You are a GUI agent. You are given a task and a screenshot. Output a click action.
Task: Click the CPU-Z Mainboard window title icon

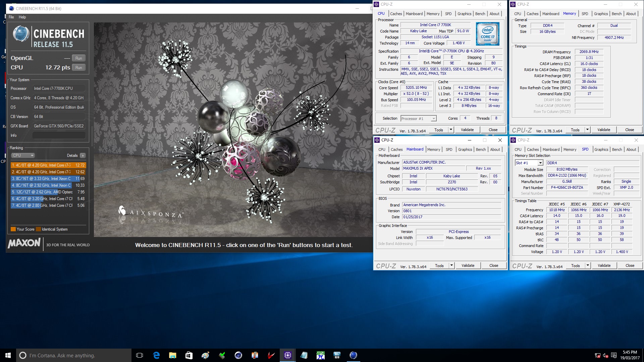point(377,140)
